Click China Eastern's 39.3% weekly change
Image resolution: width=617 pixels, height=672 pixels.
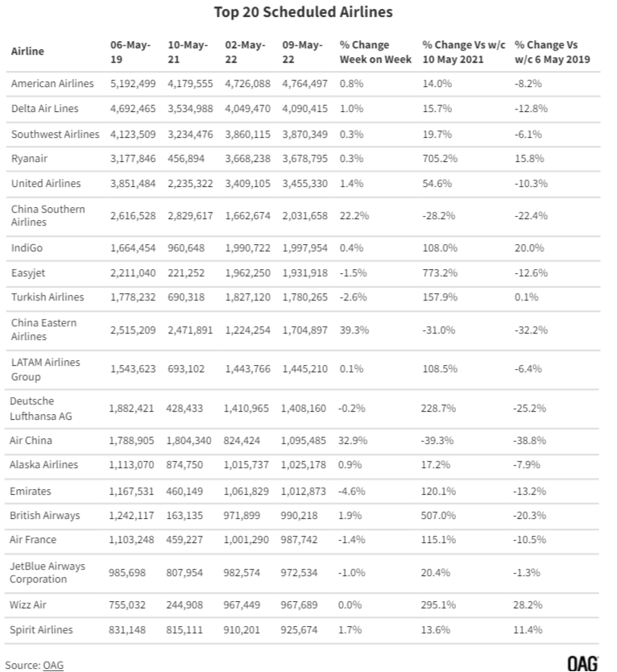pyautogui.click(x=354, y=330)
